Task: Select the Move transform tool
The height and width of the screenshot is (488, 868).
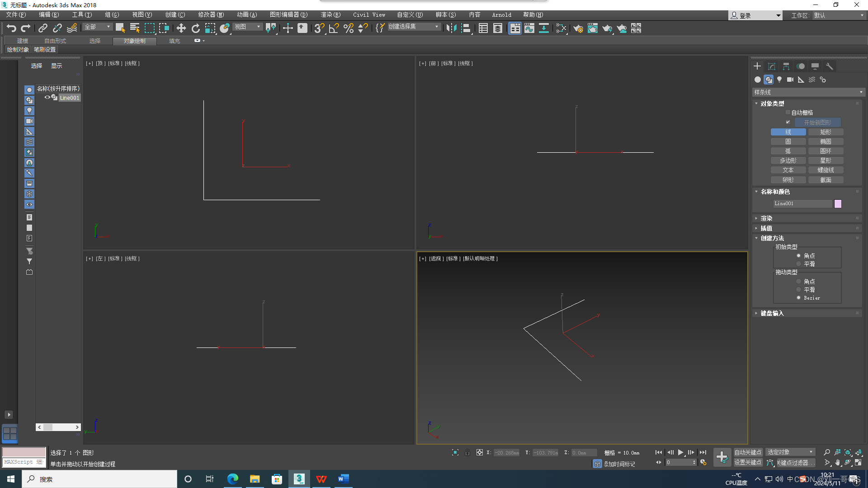Action: pyautogui.click(x=181, y=28)
